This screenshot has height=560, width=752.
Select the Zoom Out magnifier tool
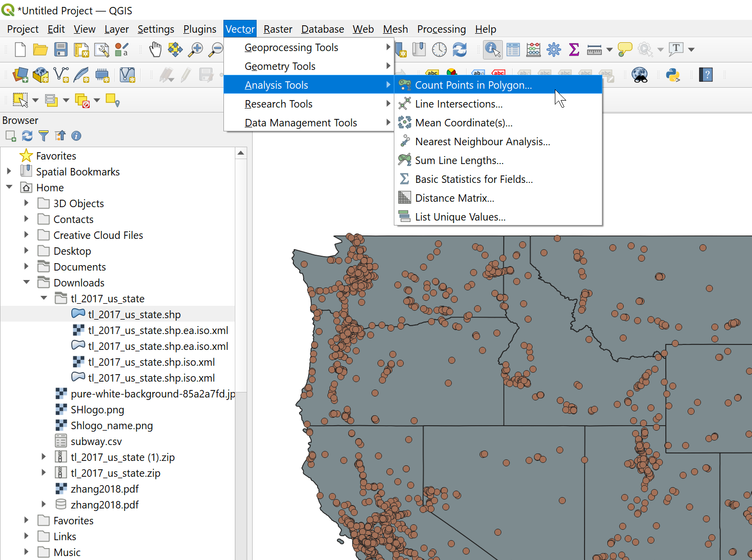(215, 49)
